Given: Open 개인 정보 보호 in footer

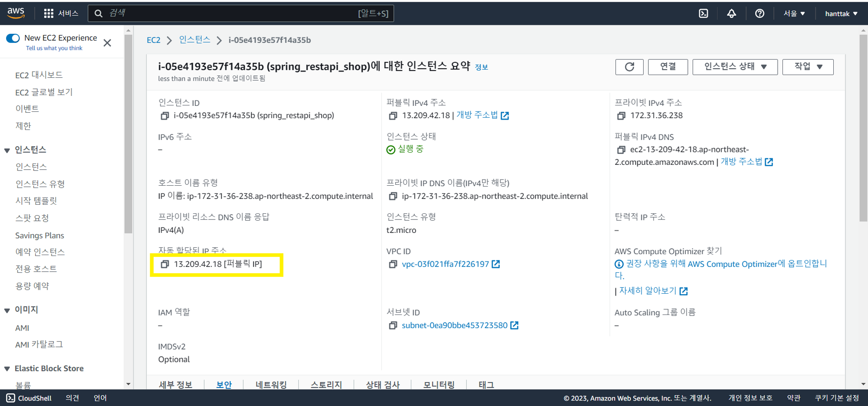Looking at the screenshot, I should tap(750, 398).
